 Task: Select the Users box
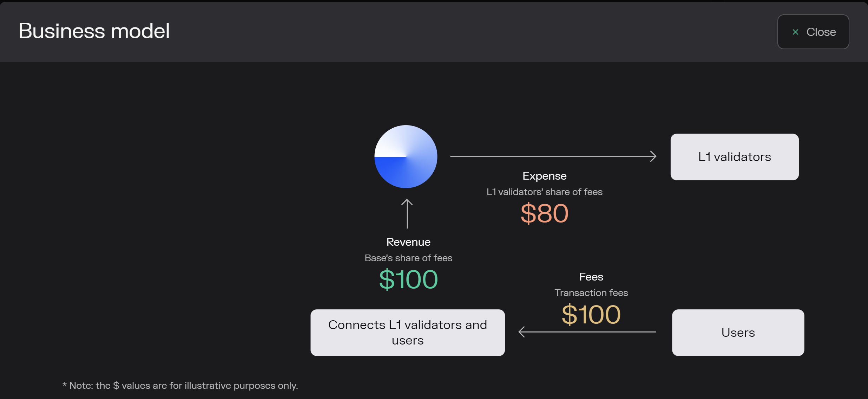point(738,333)
